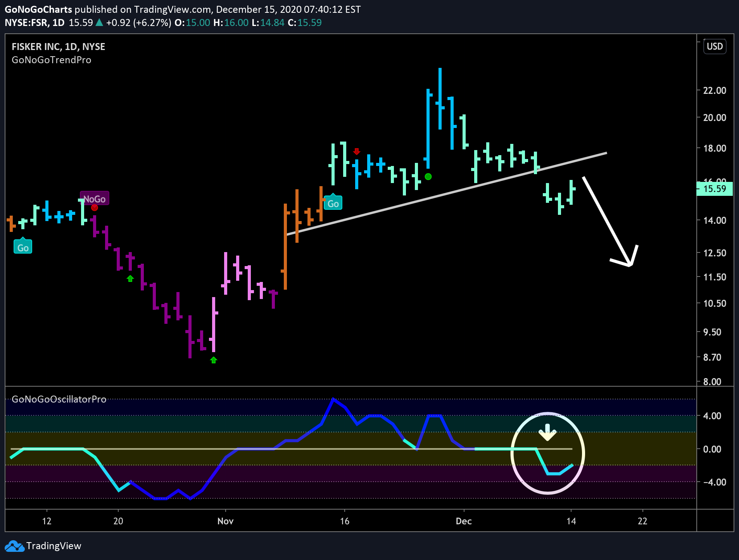Screen dimensions: 739x560
Task: Click the gray ascending trendline
Action: tap(446, 194)
